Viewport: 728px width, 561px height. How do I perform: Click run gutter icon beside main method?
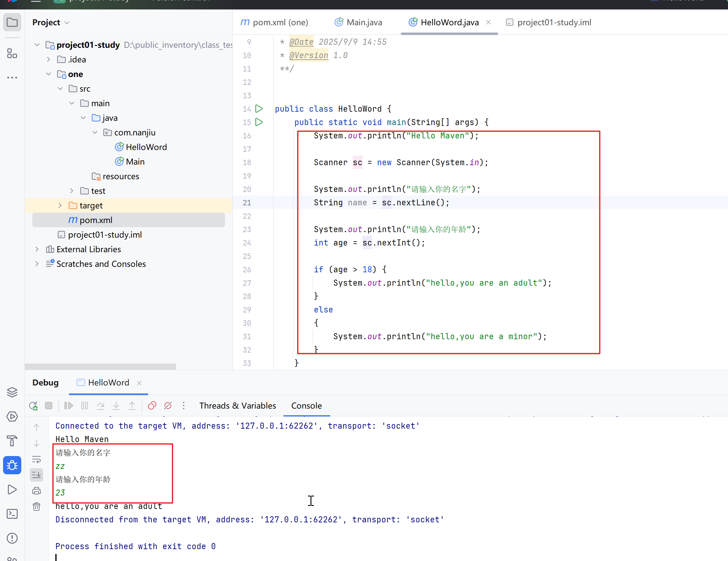[x=259, y=122]
